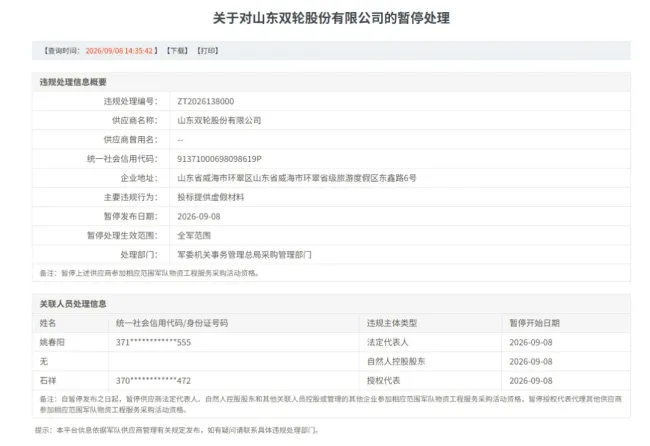Click the supplier name 山东双轮股份有限公司 value
Screen dimensions: 650x446
[219, 121]
